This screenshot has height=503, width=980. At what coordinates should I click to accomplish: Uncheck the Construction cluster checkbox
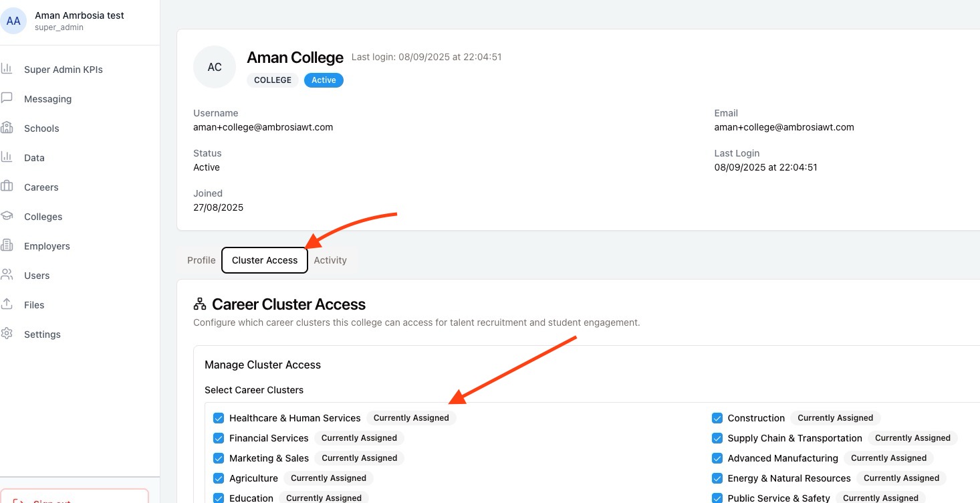pos(717,418)
